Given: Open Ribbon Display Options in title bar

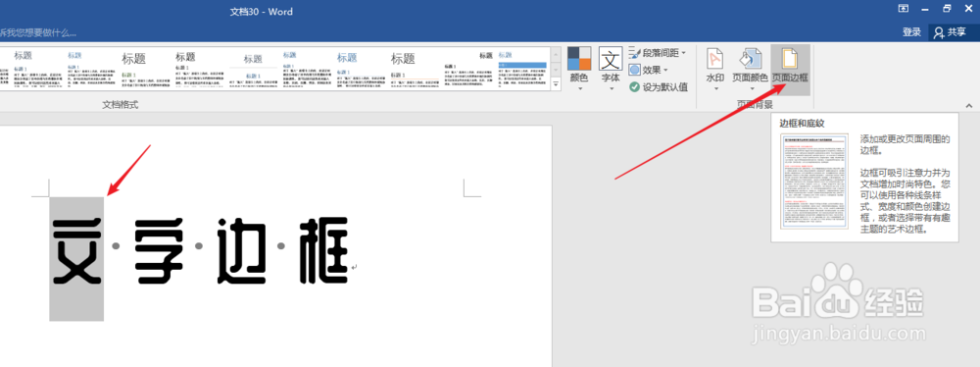Looking at the screenshot, I should coord(904,8).
